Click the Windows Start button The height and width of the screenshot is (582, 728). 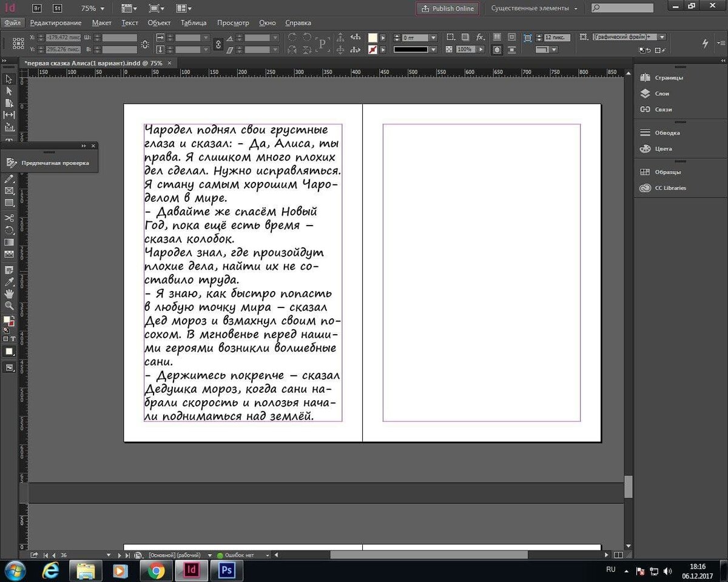[x=14, y=570]
